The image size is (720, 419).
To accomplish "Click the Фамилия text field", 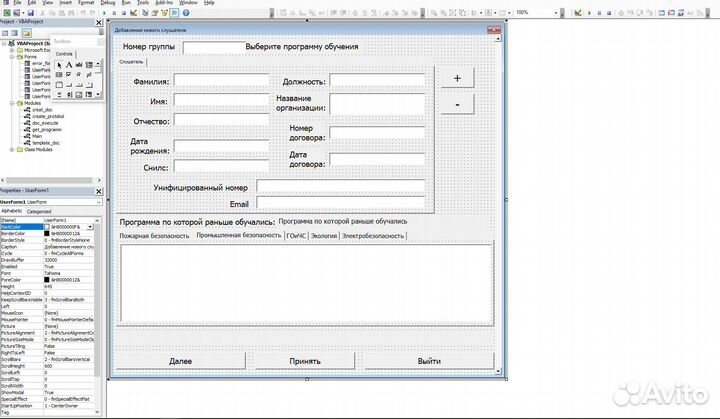I will (x=221, y=81).
